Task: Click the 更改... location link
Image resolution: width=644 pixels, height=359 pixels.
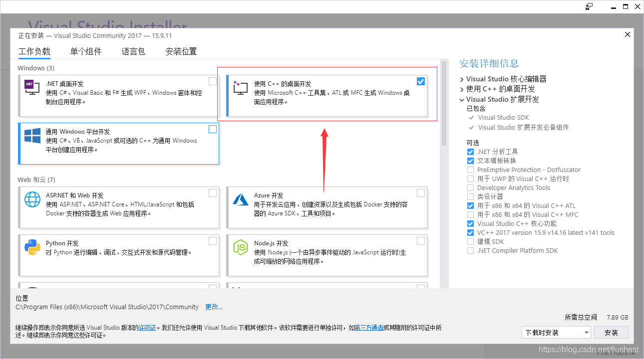Action: [x=214, y=307]
